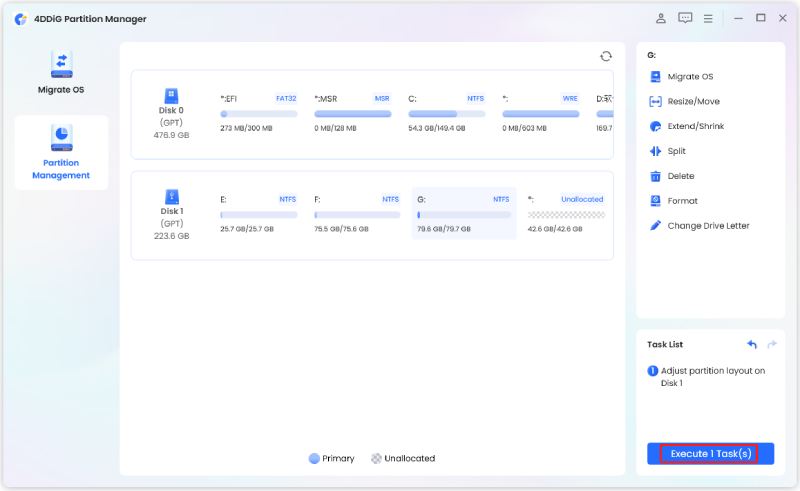Choose Delete operation
The image size is (800, 491).
point(681,176)
